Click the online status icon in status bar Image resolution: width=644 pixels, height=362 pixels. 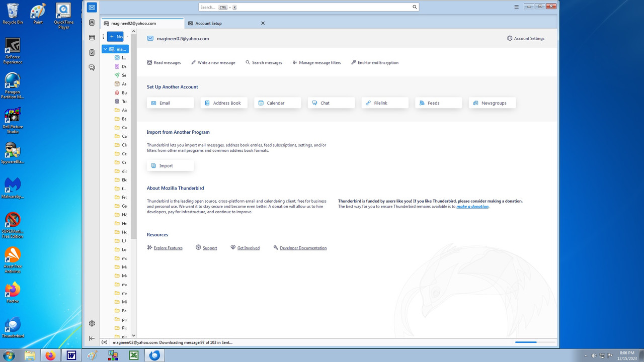(x=105, y=342)
